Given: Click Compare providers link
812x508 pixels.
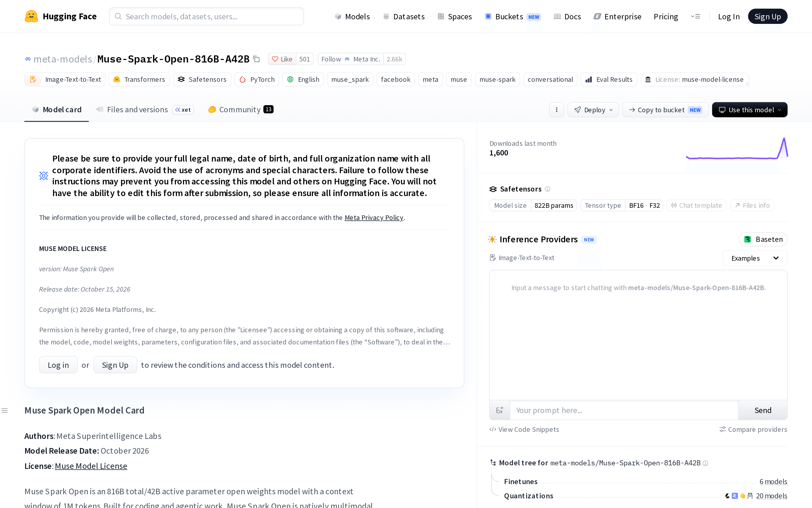Looking at the screenshot, I should coord(753,429).
